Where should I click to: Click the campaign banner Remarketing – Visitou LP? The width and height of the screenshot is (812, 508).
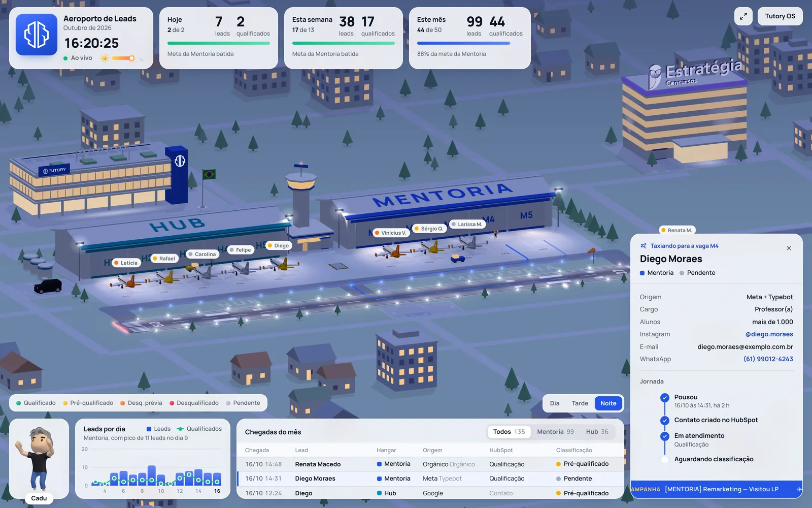click(x=717, y=489)
